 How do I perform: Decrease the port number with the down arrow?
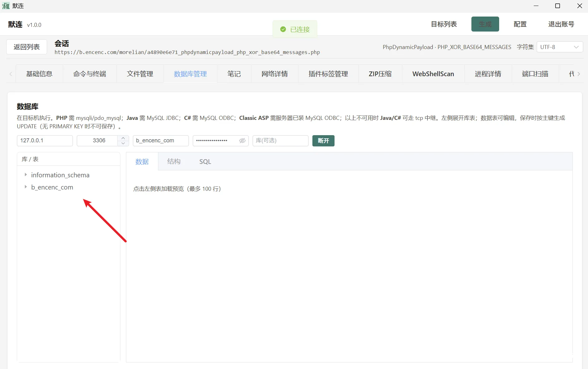click(123, 144)
